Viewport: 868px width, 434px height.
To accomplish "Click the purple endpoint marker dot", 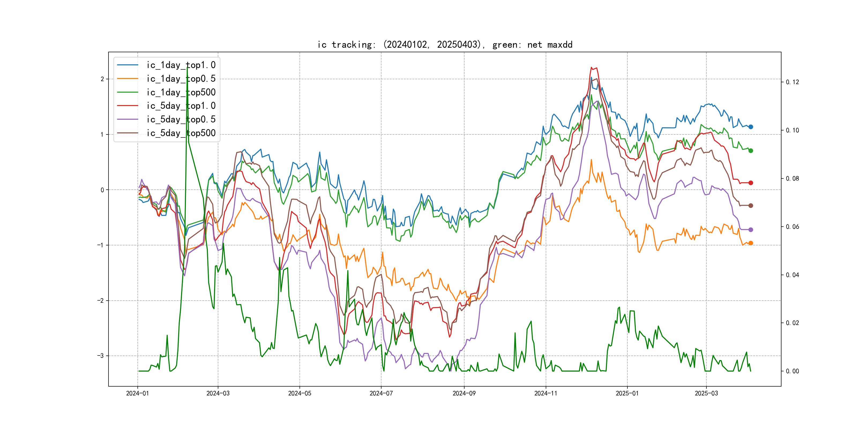I will [751, 230].
